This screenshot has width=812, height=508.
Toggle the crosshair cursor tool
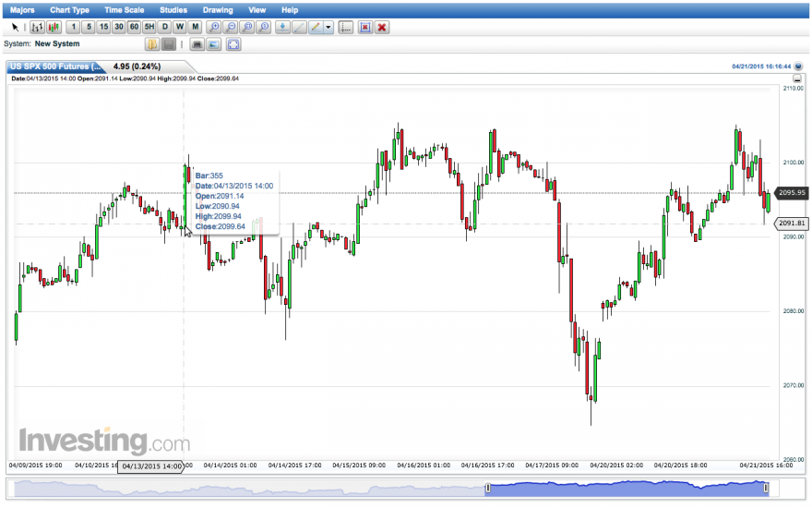[x=345, y=28]
